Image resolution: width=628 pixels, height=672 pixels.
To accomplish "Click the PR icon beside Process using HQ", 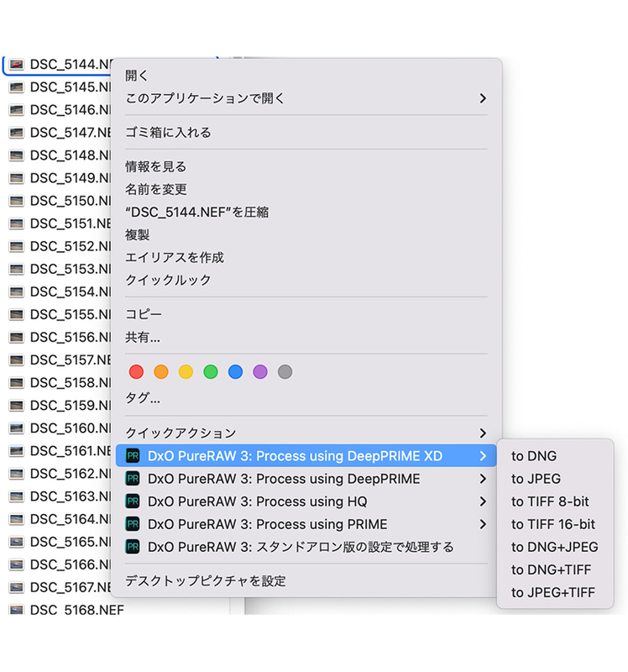I will [x=133, y=501].
